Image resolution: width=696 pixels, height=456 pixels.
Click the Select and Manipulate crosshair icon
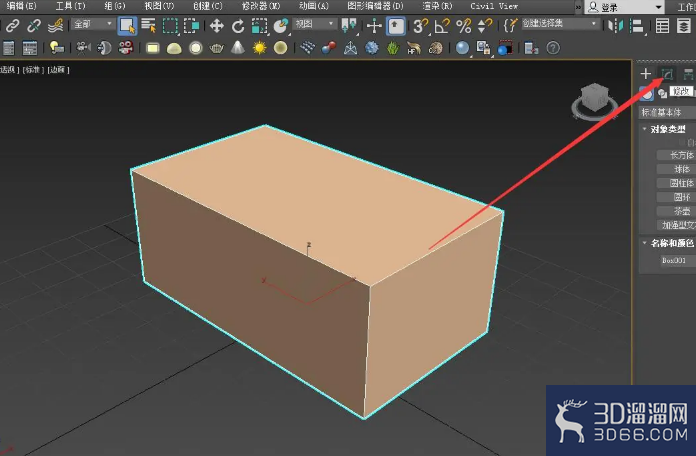(x=374, y=26)
